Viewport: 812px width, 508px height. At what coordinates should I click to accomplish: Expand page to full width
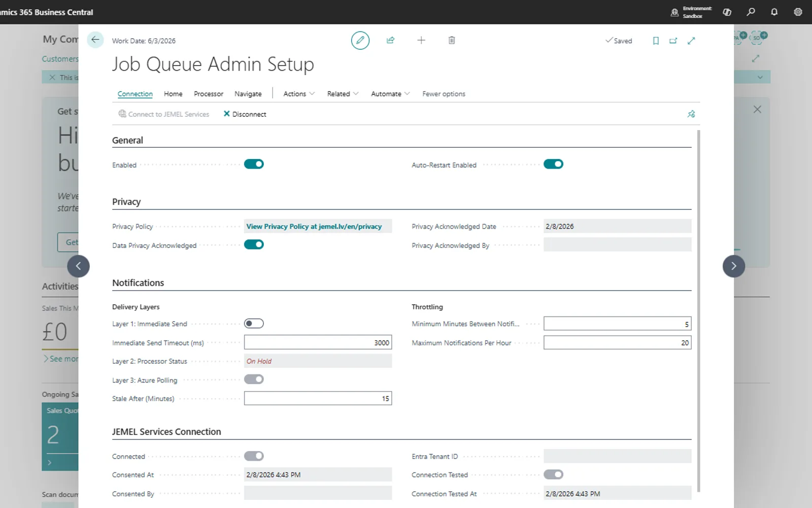pyautogui.click(x=691, y=41)
